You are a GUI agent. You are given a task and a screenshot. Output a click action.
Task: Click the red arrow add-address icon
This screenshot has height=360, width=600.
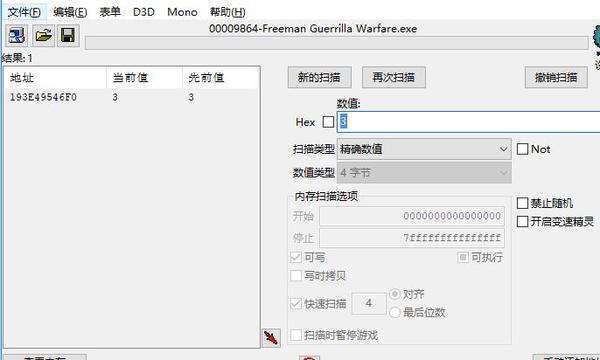coord(271,338)
